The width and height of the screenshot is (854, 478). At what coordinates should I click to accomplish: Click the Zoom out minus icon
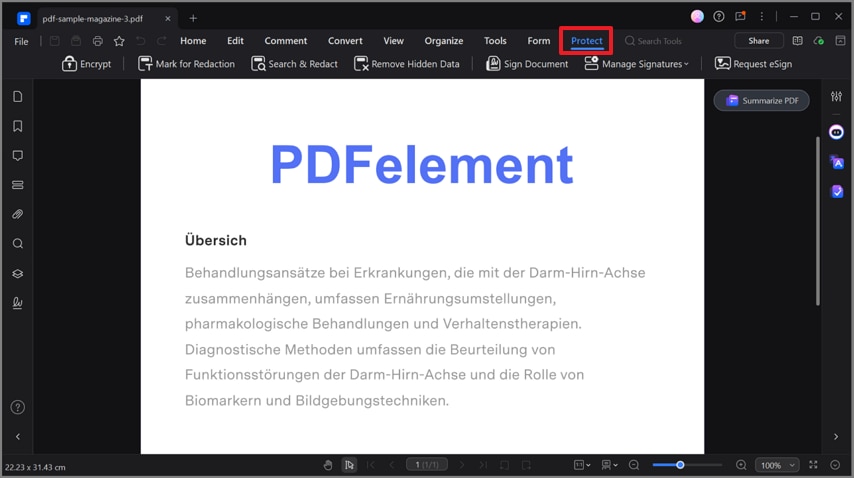(634, 465)
